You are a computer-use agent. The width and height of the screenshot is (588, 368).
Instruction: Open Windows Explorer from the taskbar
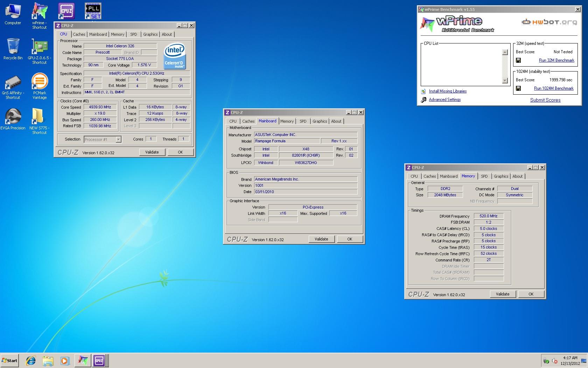[x=48, y=360]
